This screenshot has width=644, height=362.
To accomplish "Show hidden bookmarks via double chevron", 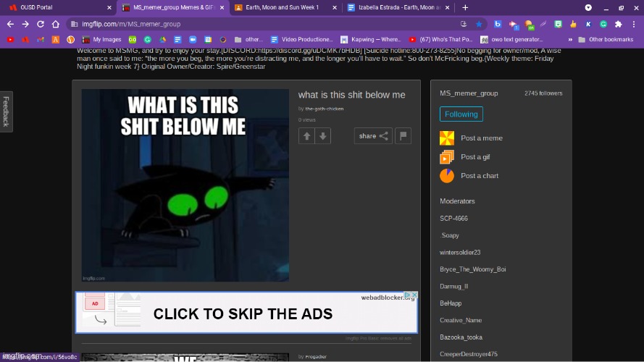I will coord(570,39).
